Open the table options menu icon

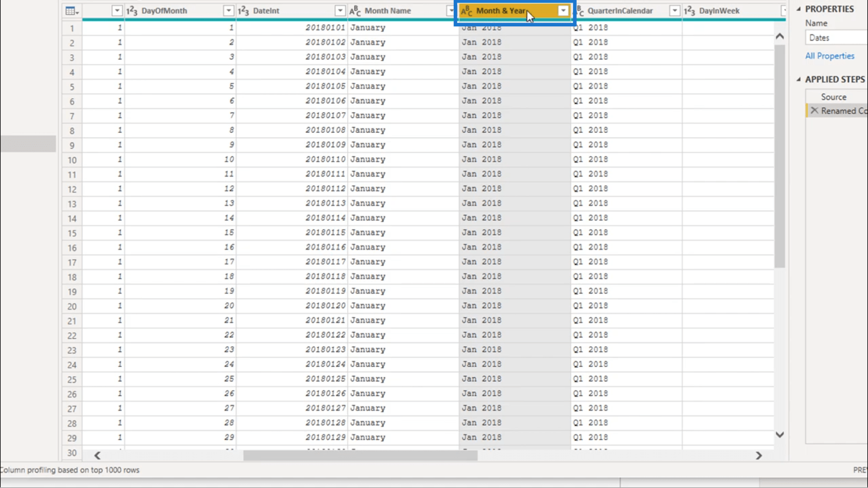pos(72,11)
